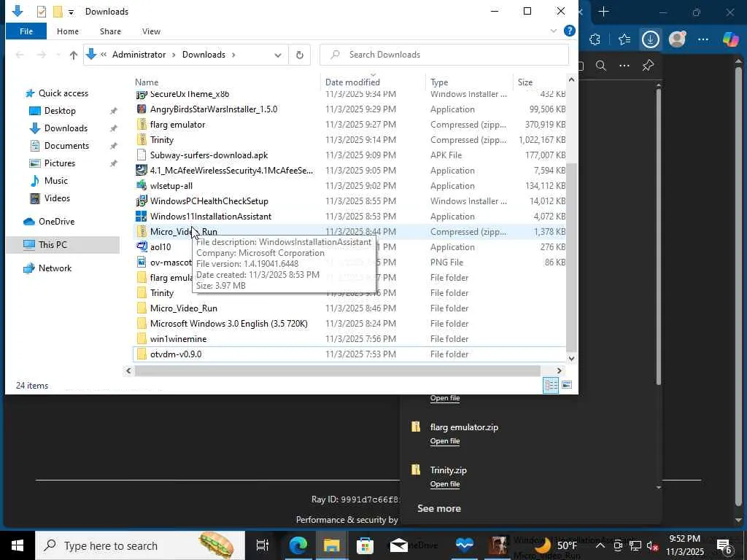The width and height of the screenshot is (747, 560).
Task: Open the File menu in Explorer
Action: pyautogui.click(x=26, y=31)
